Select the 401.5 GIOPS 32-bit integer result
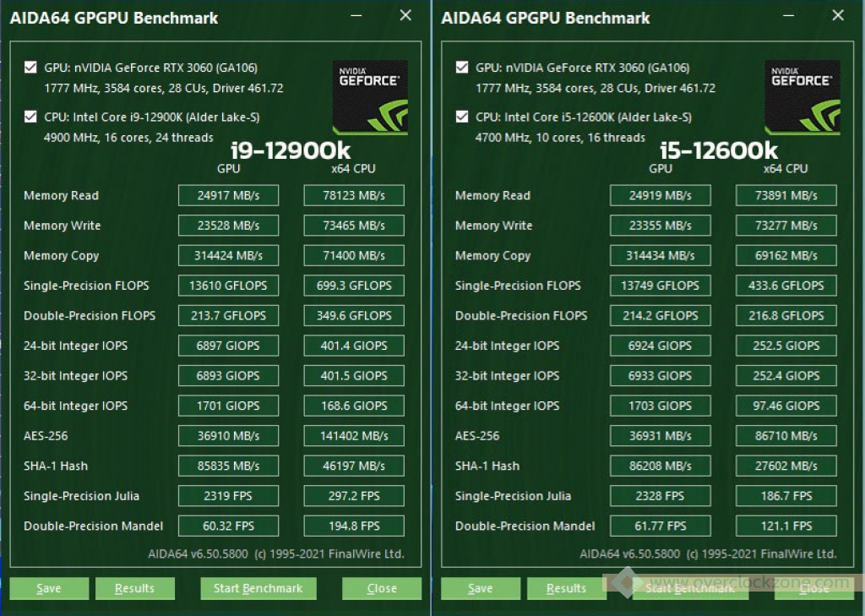Viewport: 865px width, 616px height. 354,376
